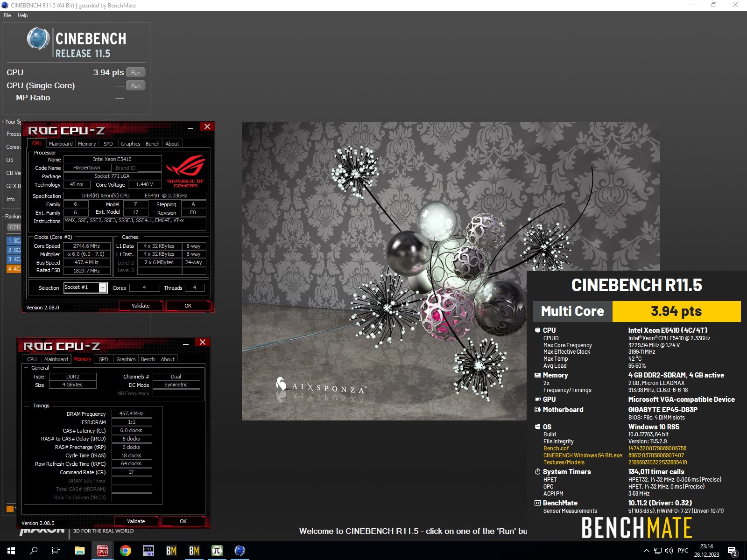Click Validate in lower CPU-Z Memory window
Image resolution: width=747 pixels, height=560 pixels.
click(136, 521)
